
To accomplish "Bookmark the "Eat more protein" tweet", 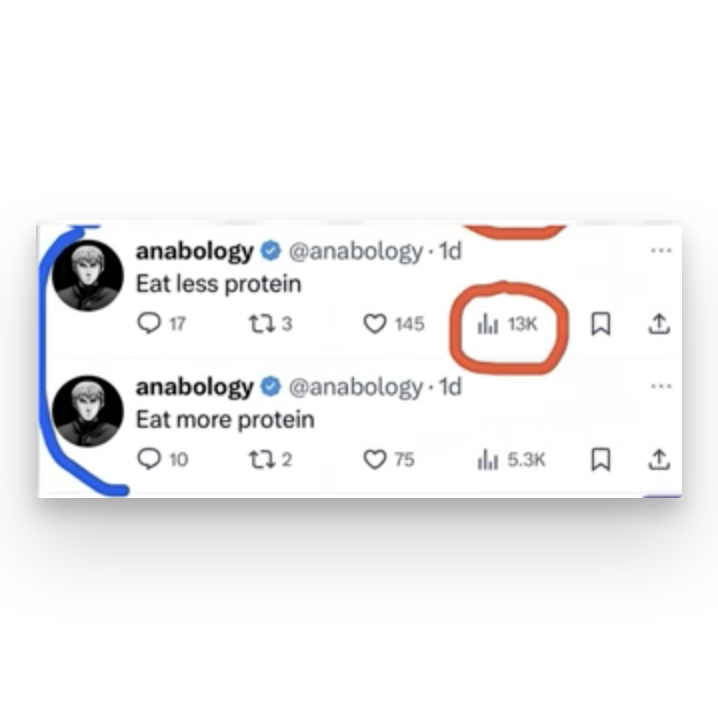I will click(x=601, y=459).
